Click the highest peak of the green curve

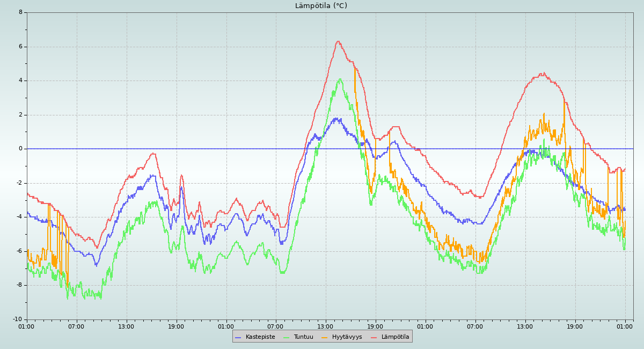[x=340, y=79]
